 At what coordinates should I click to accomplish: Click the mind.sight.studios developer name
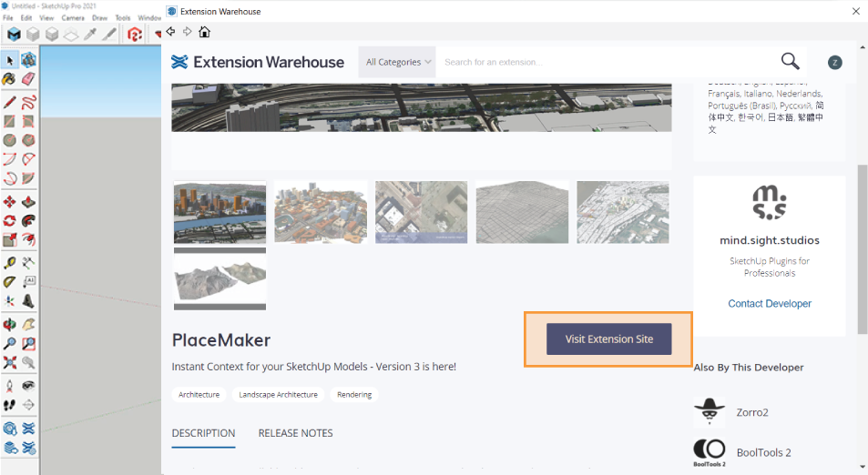click(x=770, y=240)
